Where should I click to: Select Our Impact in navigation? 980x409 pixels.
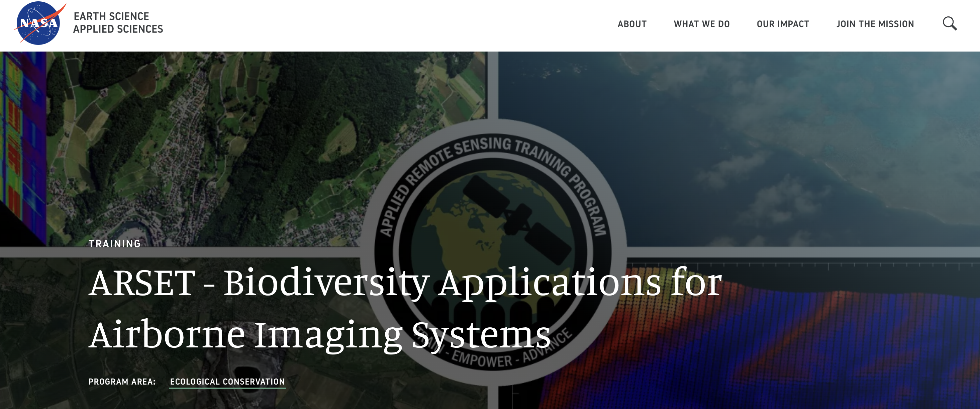[783, 24]
